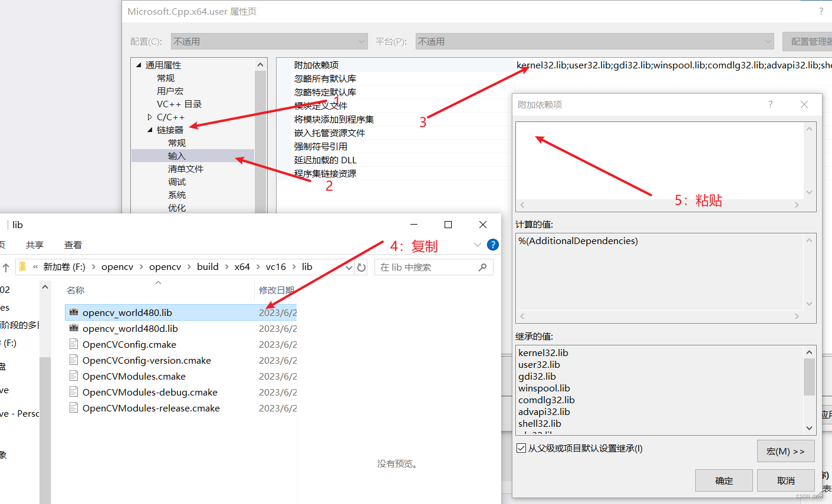Click the help icon of the 属性页 window
Screen dimensions: 832x504
click(821, 11)
